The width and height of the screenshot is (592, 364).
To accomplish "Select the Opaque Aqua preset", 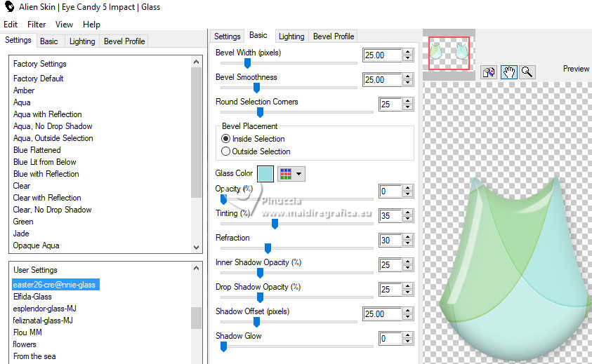I will point(36,245).
